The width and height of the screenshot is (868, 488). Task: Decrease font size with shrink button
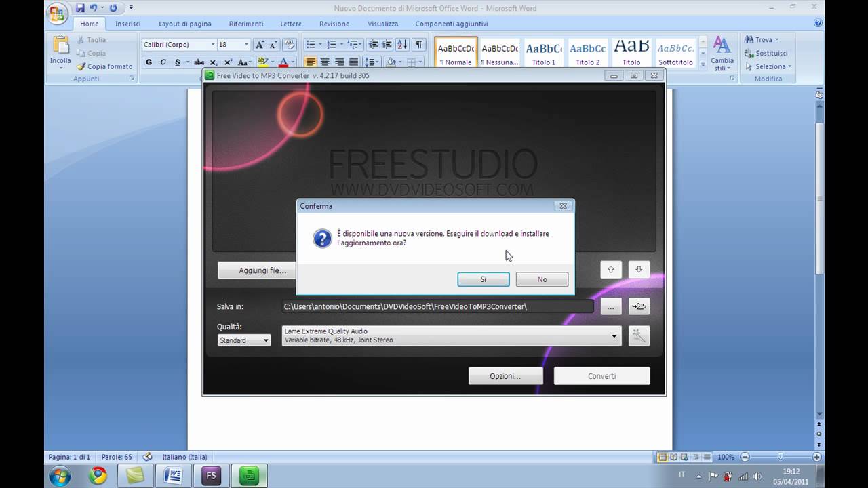point(273,45)
